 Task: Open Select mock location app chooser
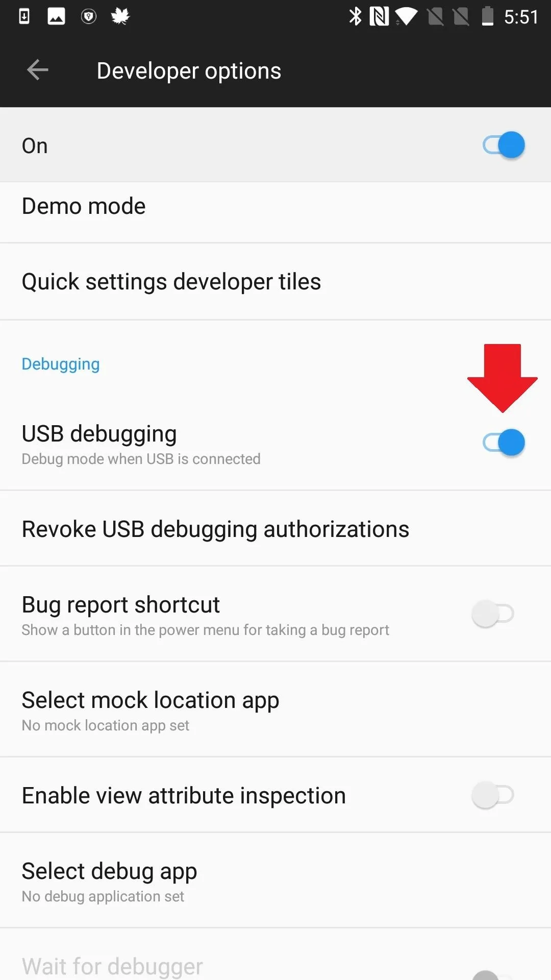[x=275, y=710]
